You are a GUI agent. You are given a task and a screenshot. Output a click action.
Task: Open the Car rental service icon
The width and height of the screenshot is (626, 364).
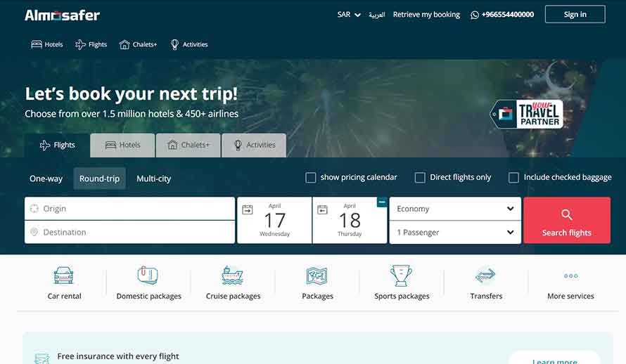pyautogui.click(x=63, y=275)
